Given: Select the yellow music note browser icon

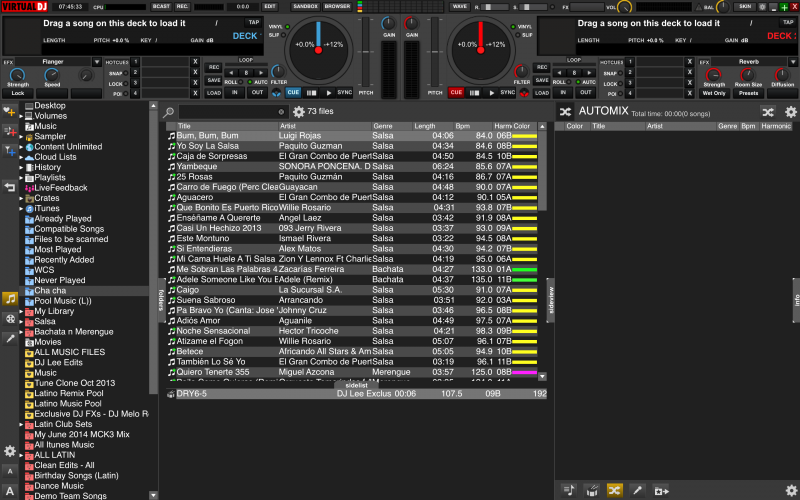Looking at the screenshot, I should [x=10, y=298].
